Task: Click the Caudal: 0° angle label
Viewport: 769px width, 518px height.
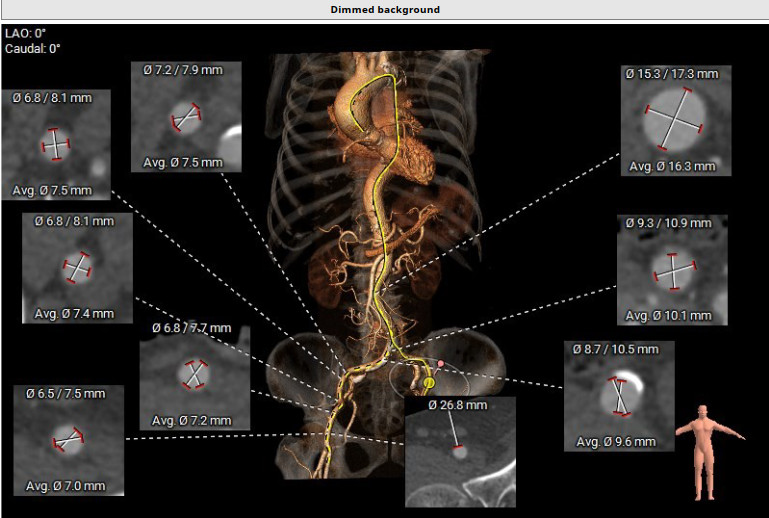Action: [x=34, y=47]
